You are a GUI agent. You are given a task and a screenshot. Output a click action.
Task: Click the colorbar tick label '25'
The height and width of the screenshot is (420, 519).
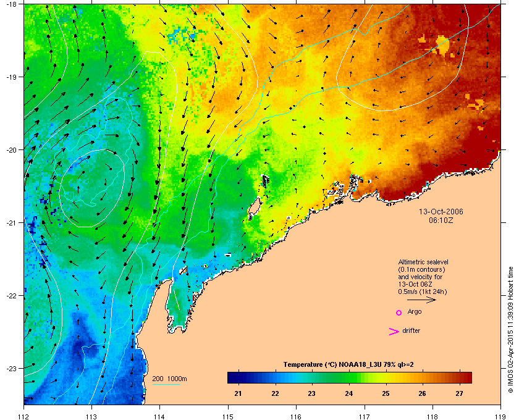[386, 393]
